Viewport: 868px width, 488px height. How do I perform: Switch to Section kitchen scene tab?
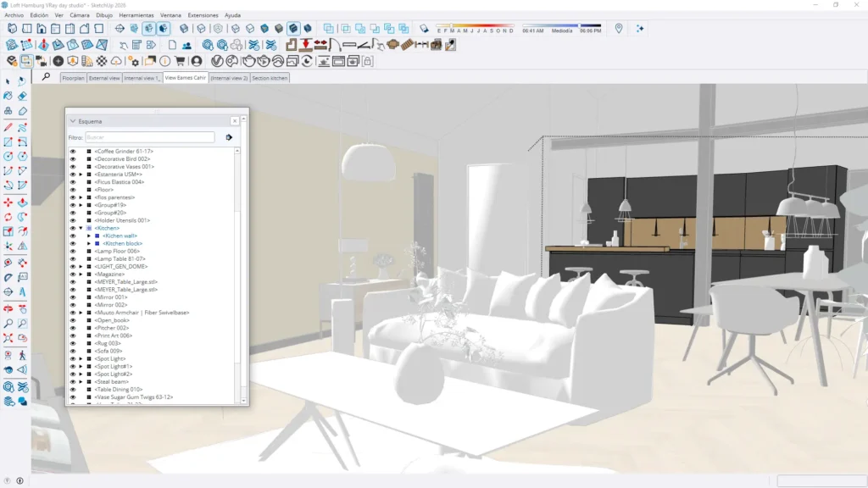point(270,78)
